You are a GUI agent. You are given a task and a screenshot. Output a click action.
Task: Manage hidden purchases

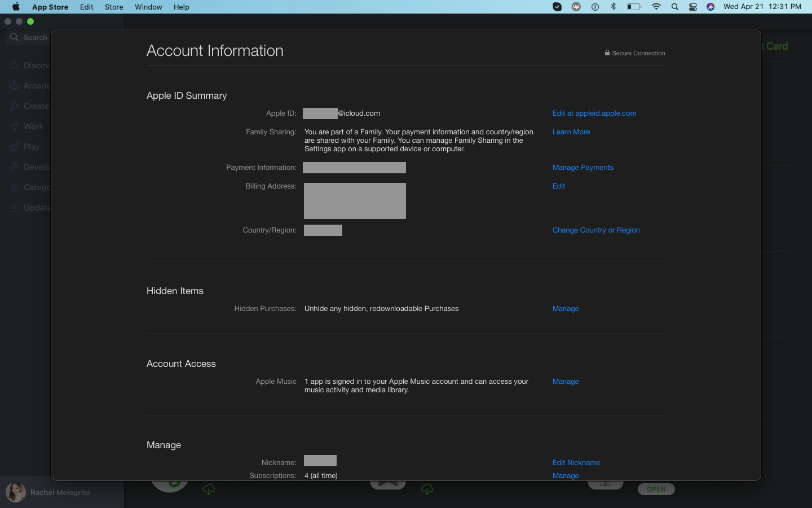click(566, 309)
